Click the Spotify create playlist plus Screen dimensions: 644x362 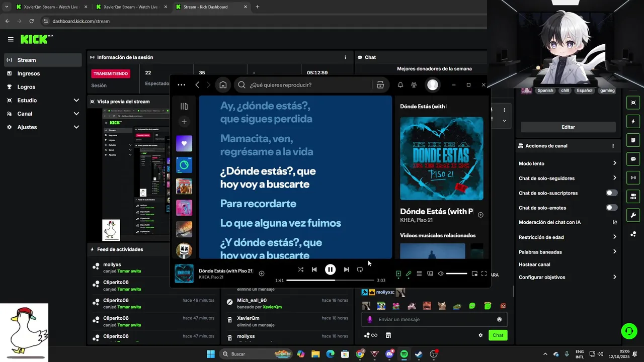(x=184, y=122)
